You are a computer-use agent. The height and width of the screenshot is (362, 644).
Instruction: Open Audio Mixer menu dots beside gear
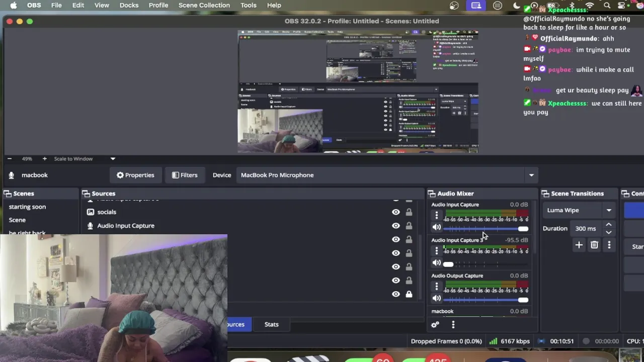point(453,325)
